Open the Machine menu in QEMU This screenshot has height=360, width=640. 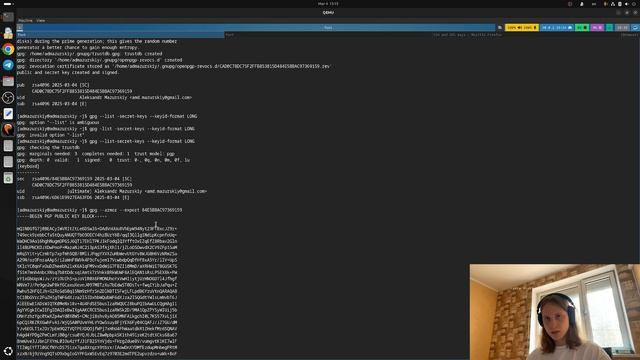25,20
